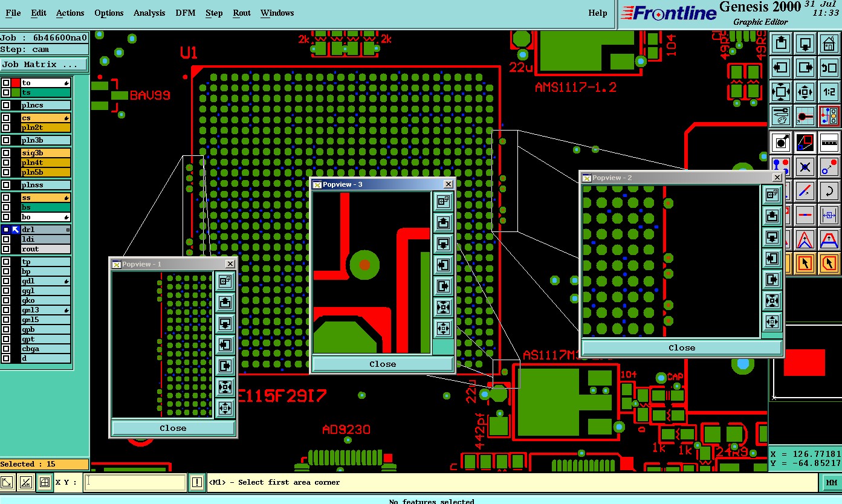The image size is (842, 504).
Task: Click the zoom out icon on main toolbar
Action: pos(805,92)
